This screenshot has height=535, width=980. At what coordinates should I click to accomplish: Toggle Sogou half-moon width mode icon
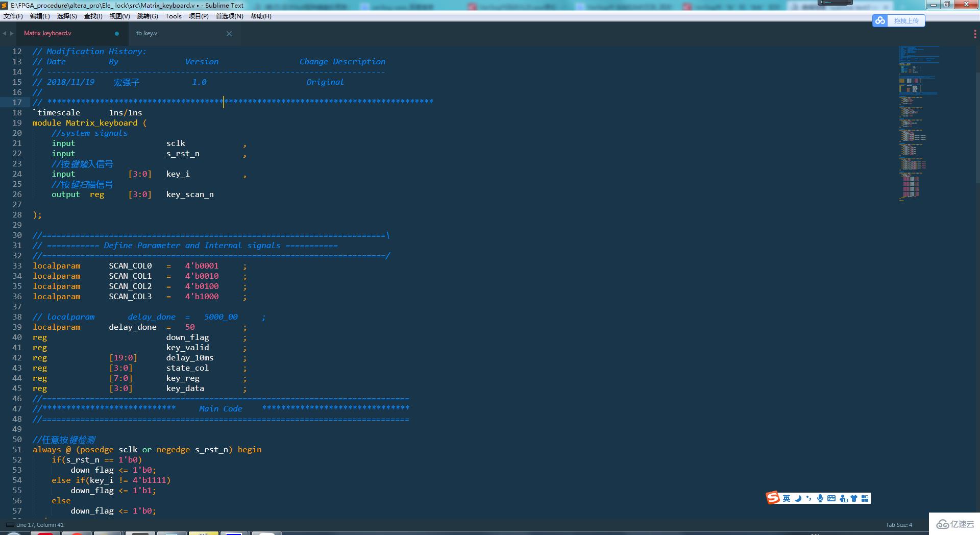798,498
